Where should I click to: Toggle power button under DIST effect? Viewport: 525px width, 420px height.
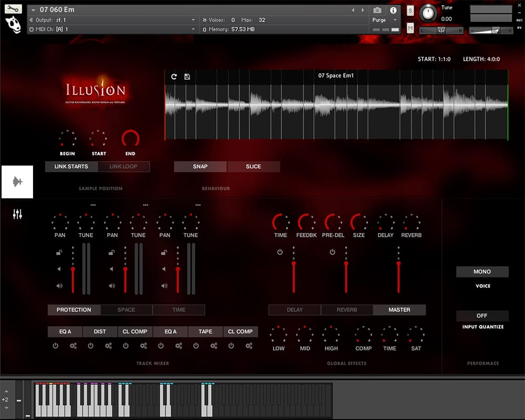coord(90,346)
